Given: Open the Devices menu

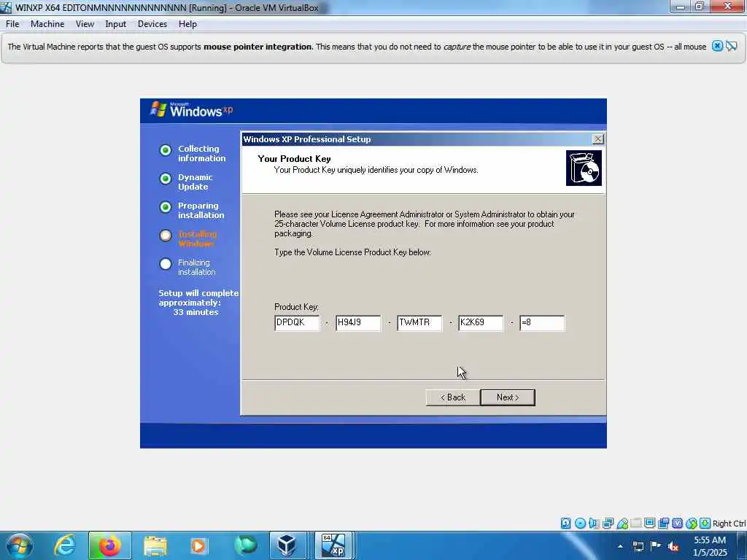Looking at the screenshot, I should [152, 24].
